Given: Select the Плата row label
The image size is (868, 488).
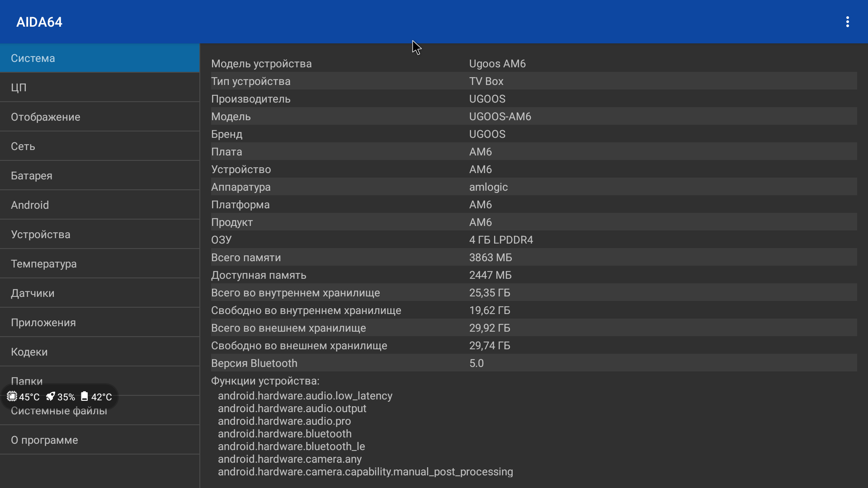Looking at the screenshot, I should [226, 152].
